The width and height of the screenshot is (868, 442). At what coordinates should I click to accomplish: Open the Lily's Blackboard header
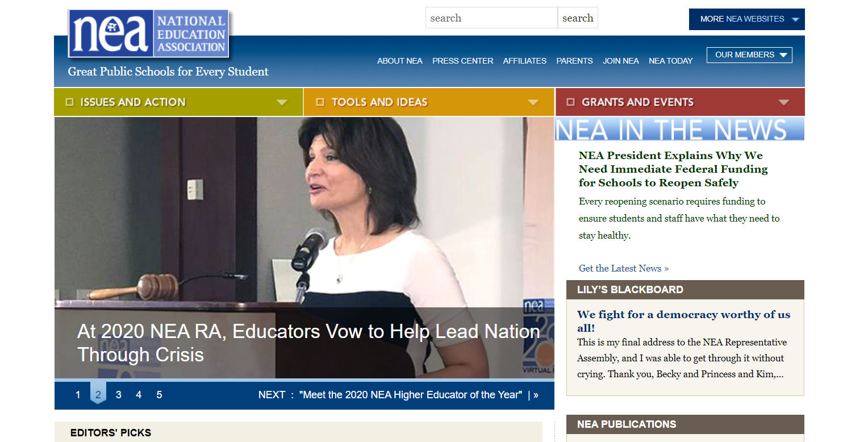[685, 290]
